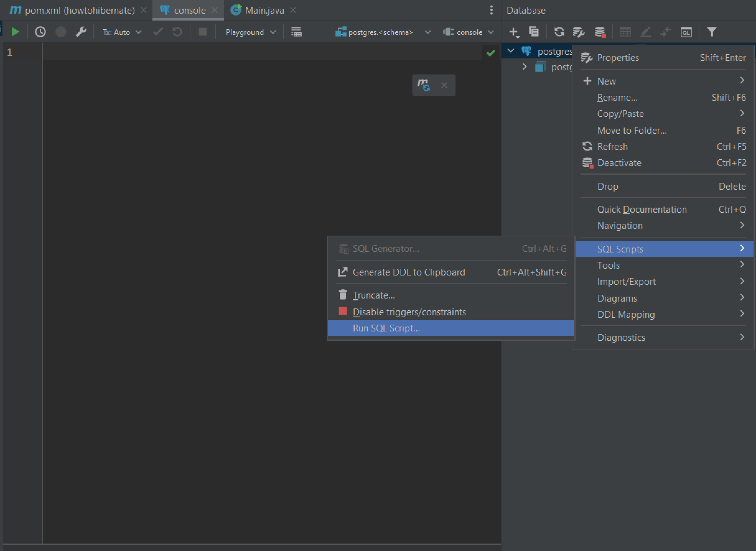Run the query with the green Execute button
This screenshot has height=551, width=756.
coord(15,32)
